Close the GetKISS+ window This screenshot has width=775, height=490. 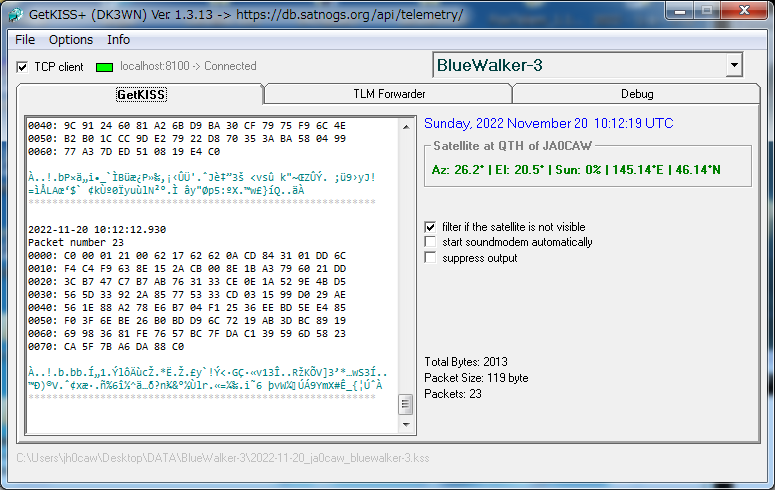click(744, 11)
